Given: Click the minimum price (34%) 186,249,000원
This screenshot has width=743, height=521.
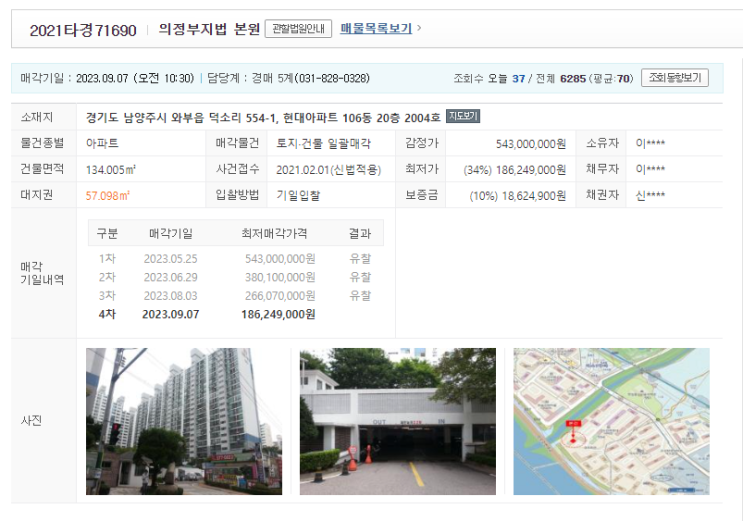Looking at the screenshot, I should (x=515, y=170).
